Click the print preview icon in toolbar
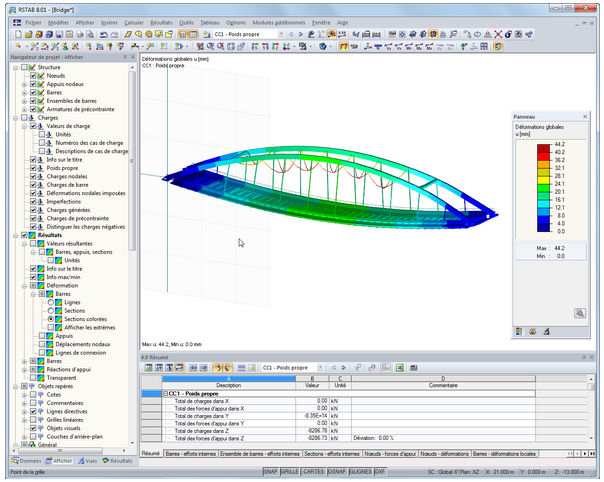This screenshot has height=482, width=604. click(90, 34)
